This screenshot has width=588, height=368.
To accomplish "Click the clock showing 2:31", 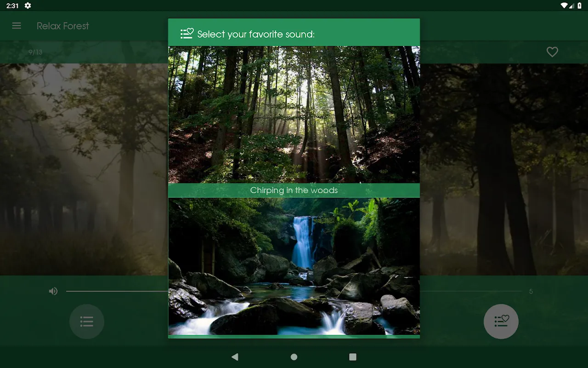I will tap(12, 6).
